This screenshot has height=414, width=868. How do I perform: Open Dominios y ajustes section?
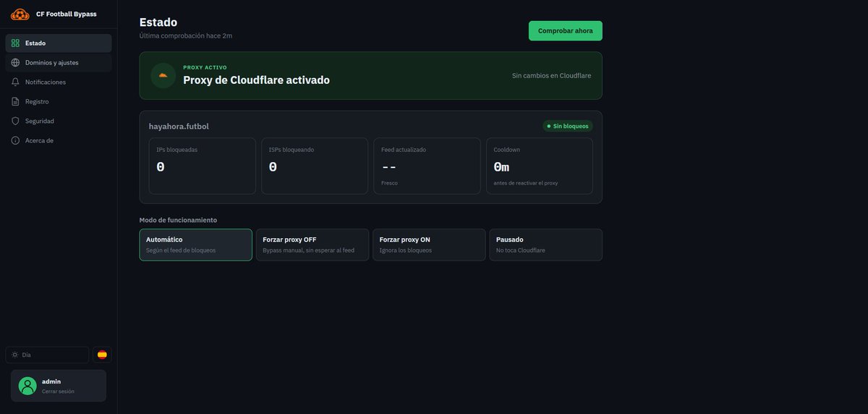click(59, 62)
